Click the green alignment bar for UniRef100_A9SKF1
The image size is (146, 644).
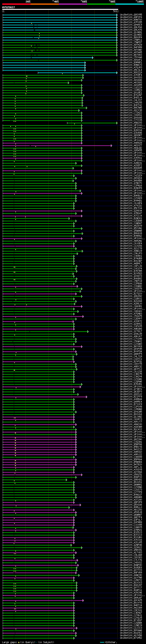tap(60, 60)
